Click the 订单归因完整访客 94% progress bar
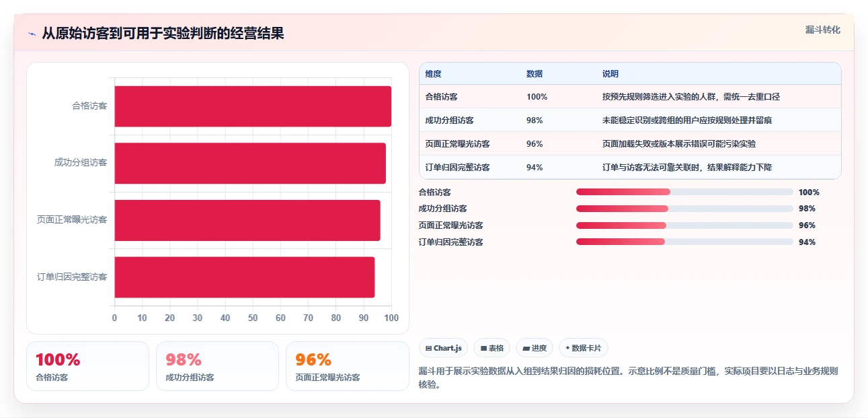The image size is (868, 418). coord(684,242)
